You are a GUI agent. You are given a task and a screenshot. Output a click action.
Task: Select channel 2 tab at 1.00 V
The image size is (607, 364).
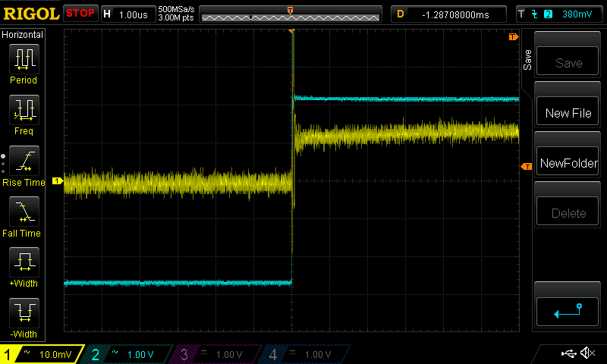coord(127,354)
